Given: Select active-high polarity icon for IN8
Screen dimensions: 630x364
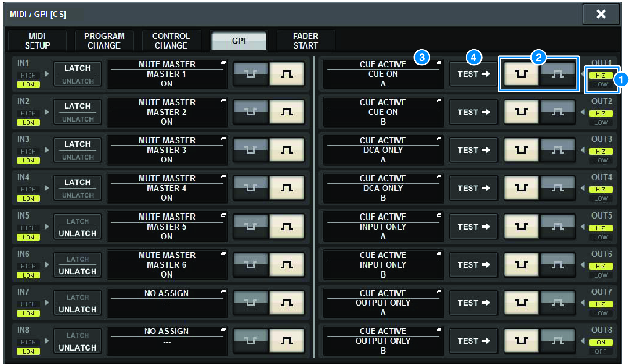Looking at the screenshot, I should tap(287, 341).
